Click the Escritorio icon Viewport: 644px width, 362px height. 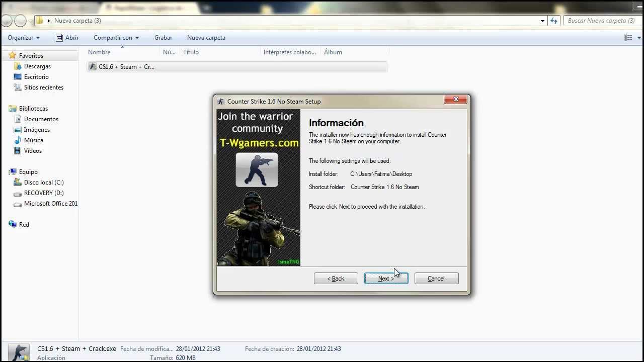tap(18, 77)
